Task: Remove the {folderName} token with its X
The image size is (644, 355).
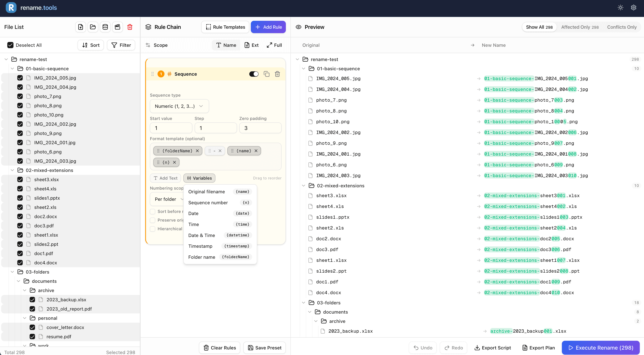Action: (x=197, y=151)
